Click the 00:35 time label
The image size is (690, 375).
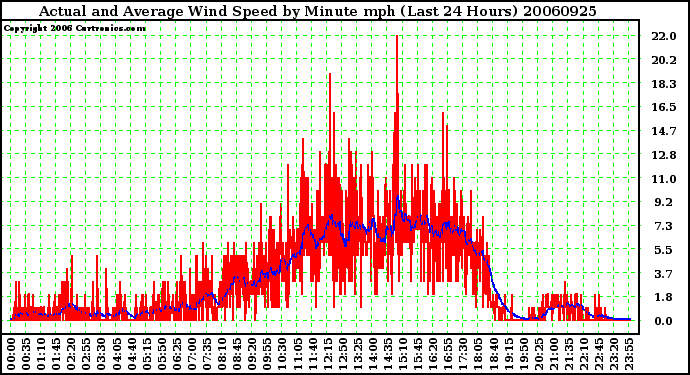click(26, 354)
